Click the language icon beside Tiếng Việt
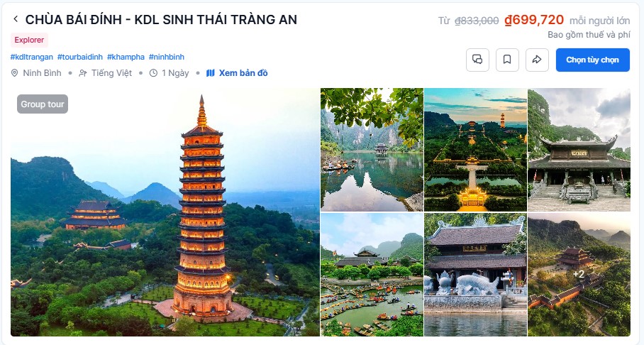This screenshot has width=644, height=345. (82, 73)
